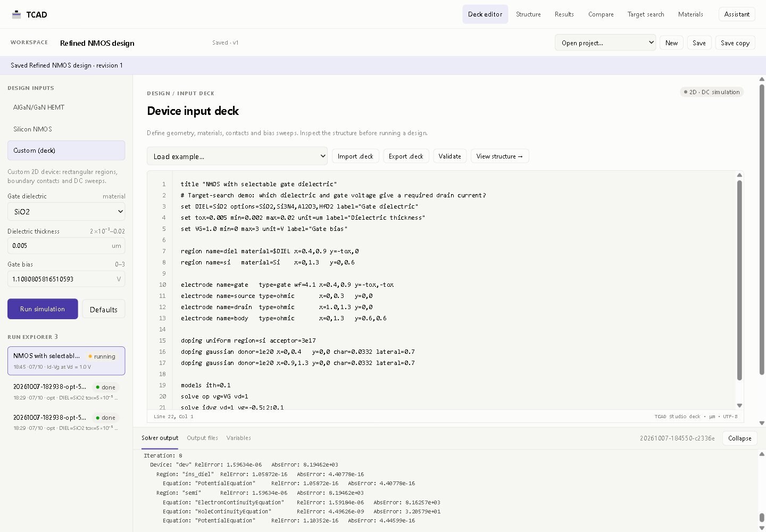The height and width of the screenshot is (532, 766).
Task: Click line 20 solve op statement
Action: (214, 396)
